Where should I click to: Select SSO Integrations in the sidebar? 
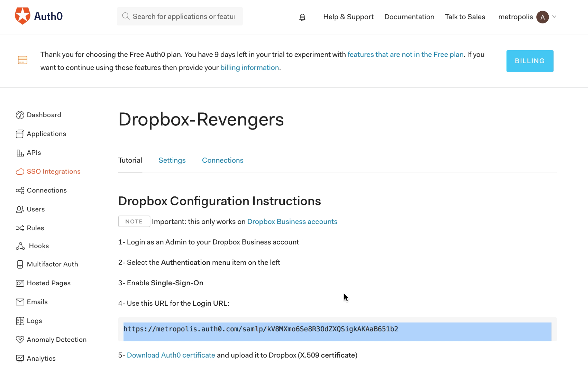pyautogui.click(x=54, y=171)
